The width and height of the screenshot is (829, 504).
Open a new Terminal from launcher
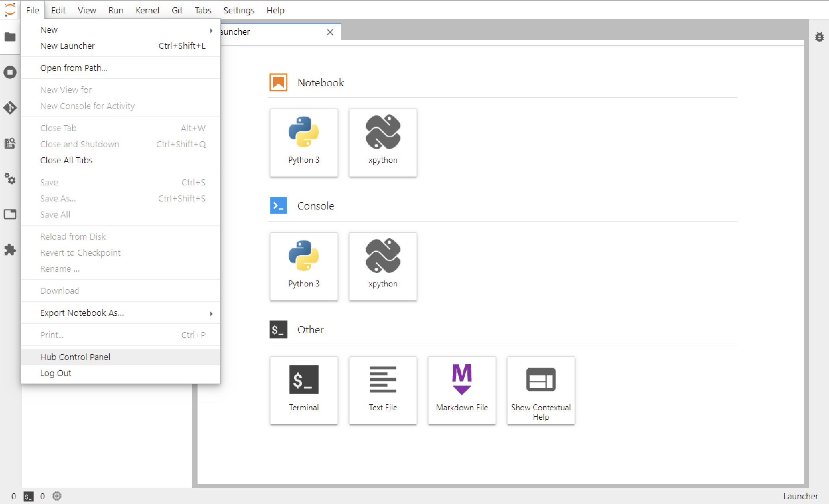tap(303, 390)
